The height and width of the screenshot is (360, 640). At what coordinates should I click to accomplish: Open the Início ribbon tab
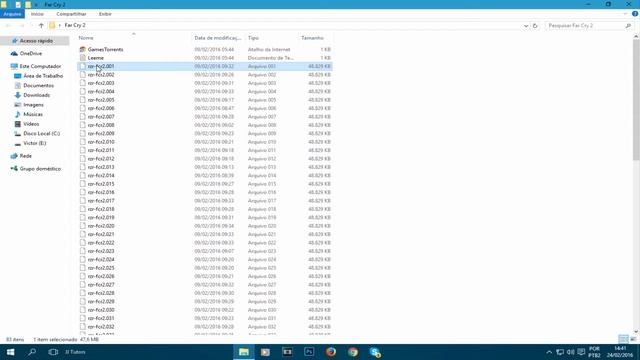point(37,14)
